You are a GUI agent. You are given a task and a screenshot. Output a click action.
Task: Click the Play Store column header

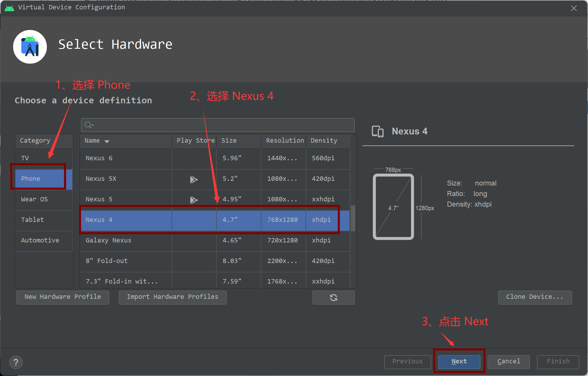pos(194,141)
